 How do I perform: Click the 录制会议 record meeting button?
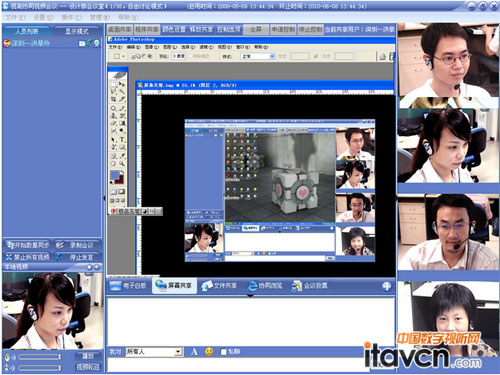[77, 245]
